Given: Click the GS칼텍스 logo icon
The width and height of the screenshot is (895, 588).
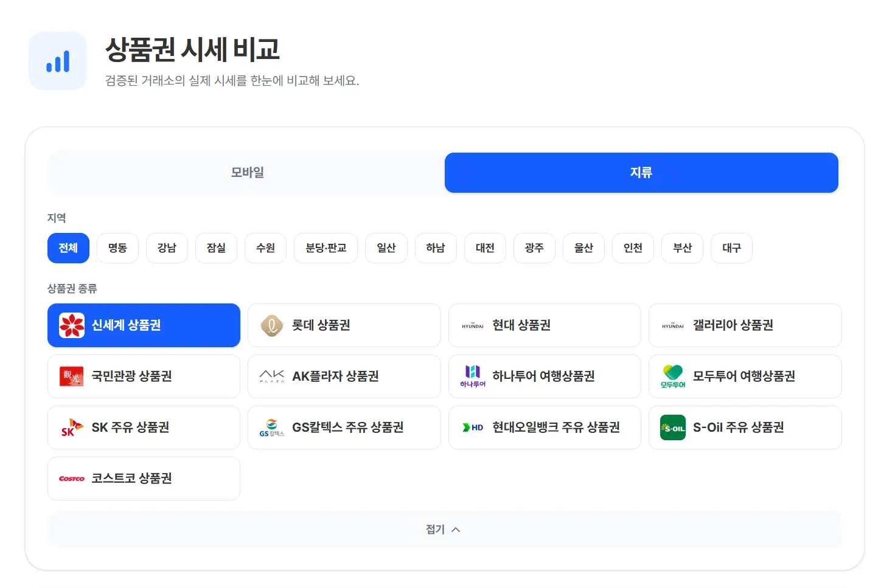Looking at the screenshot, I should (272, 427).
